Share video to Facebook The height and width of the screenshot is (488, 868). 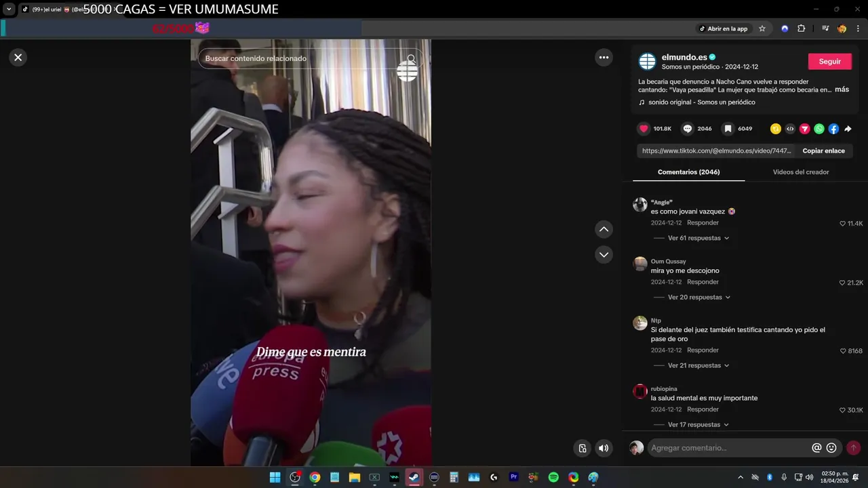tap(833, 129)
